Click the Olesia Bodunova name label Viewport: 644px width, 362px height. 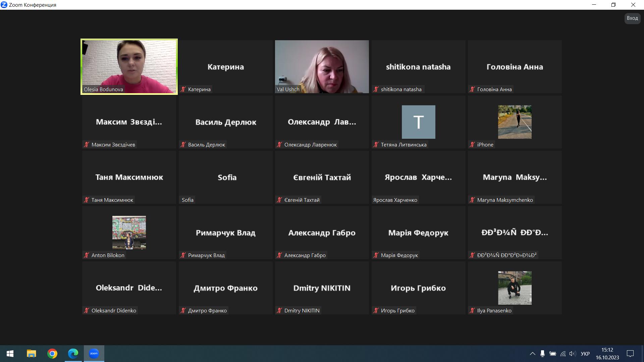point(103,89)
